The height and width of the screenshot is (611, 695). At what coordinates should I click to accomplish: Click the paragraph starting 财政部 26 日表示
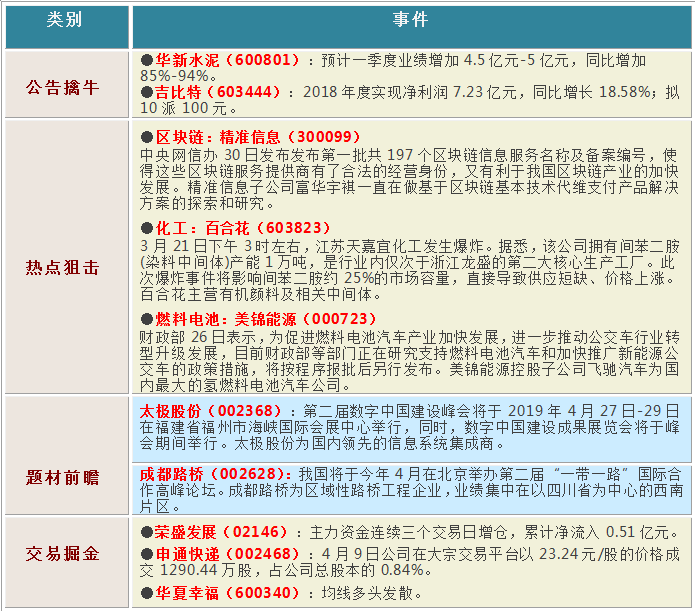(x=409, y=361)
